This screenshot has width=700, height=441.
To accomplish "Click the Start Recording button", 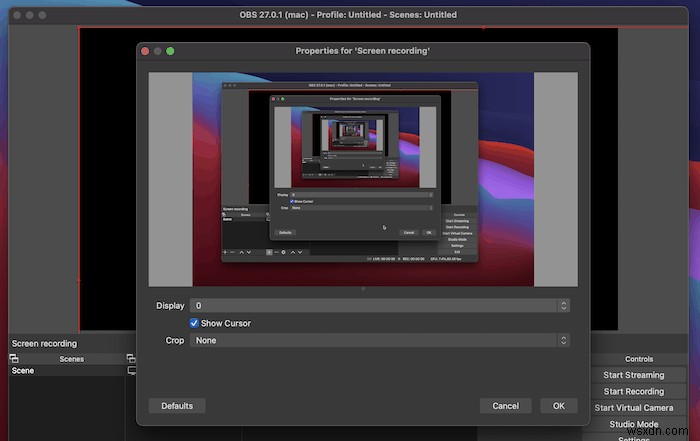I will coord(633,391).
